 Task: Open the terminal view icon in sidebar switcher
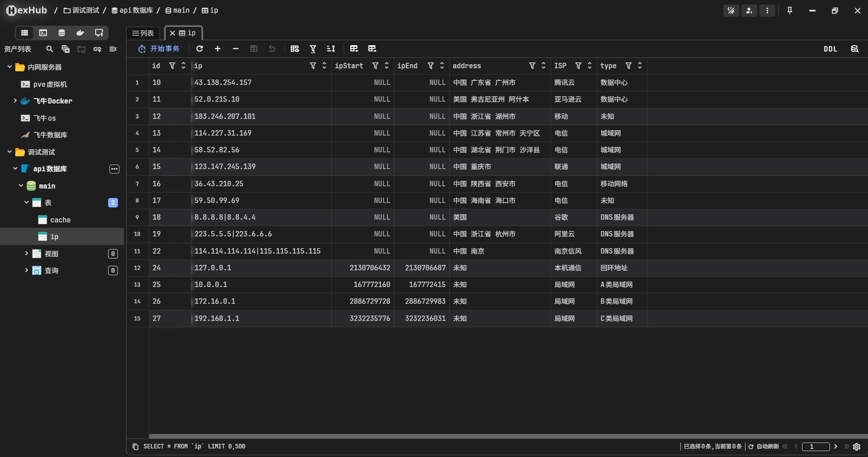click(x=43, y=33)
